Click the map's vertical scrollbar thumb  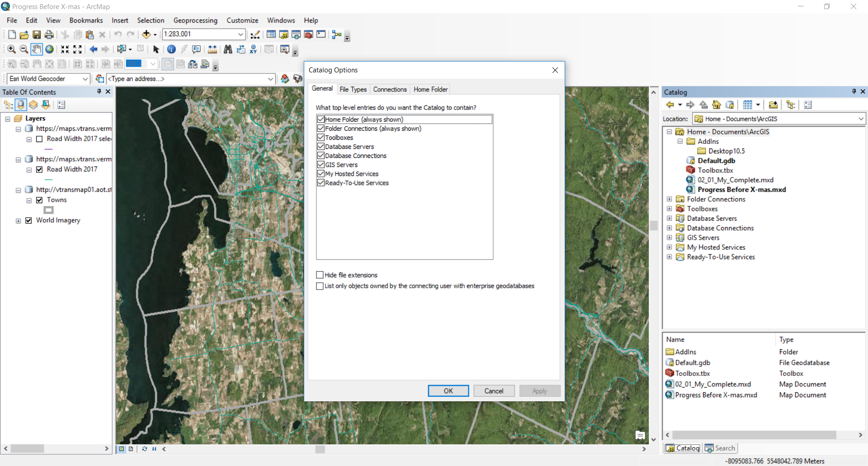click(x=653, y=225)
